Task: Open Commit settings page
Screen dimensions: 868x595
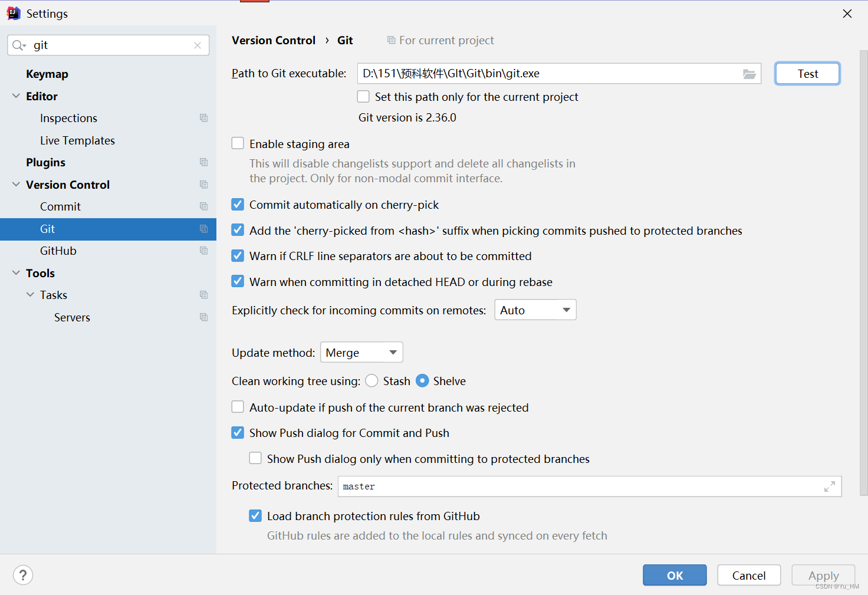Action: click(x=60, y=206)
